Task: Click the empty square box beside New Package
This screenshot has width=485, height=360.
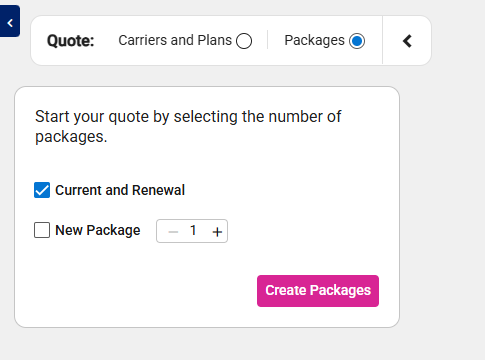Action: coord(42,230)
